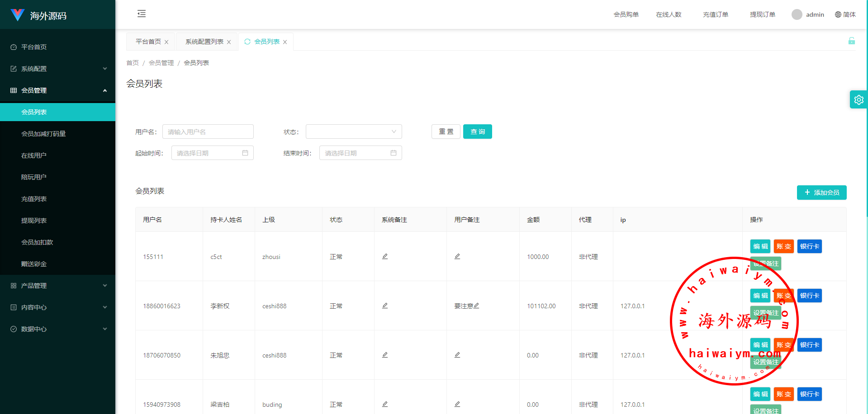Click into the 用户名 username input field
The image size is (868, 414).
tap(208, 132)
